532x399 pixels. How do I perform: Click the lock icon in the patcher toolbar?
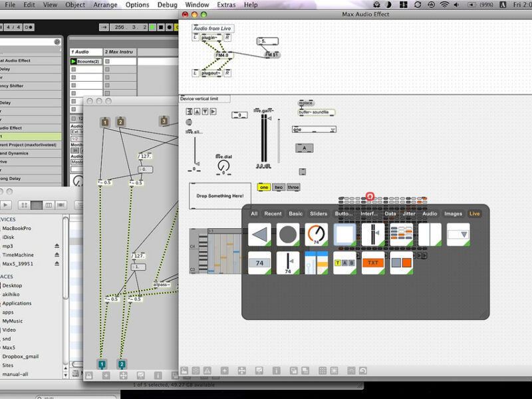pos(184,370)
